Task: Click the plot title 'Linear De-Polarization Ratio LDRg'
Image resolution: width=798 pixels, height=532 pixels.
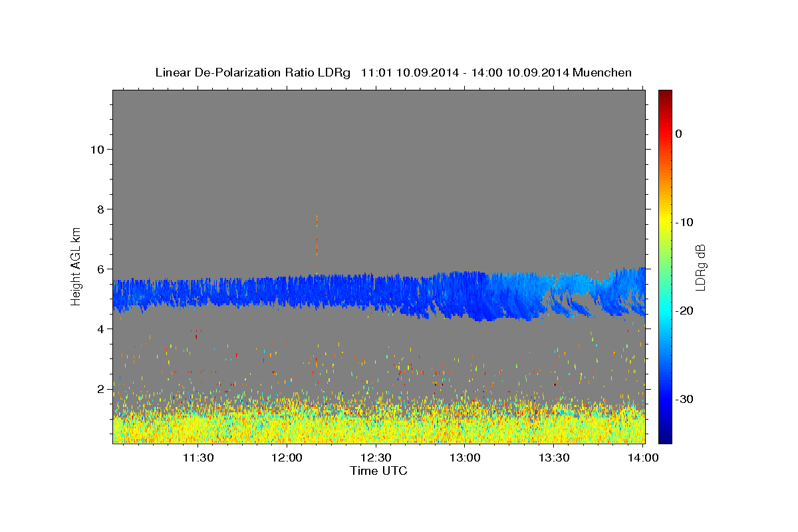Action: point(252,72)
